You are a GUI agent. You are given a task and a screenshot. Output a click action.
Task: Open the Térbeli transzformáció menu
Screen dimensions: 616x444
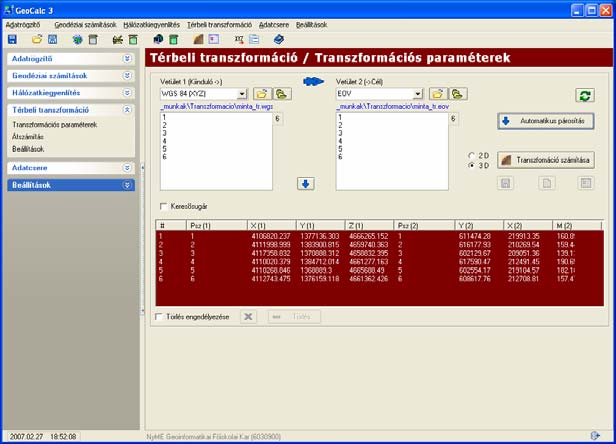[x=219, y=25]
